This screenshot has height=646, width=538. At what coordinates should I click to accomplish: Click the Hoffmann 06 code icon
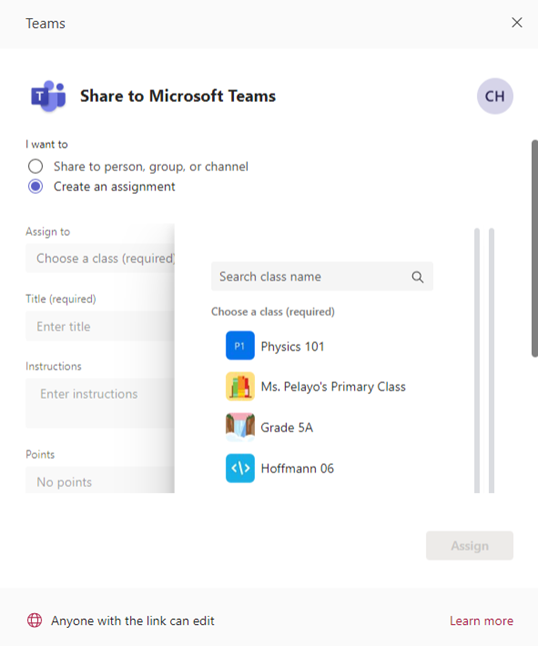pos(240,468)
